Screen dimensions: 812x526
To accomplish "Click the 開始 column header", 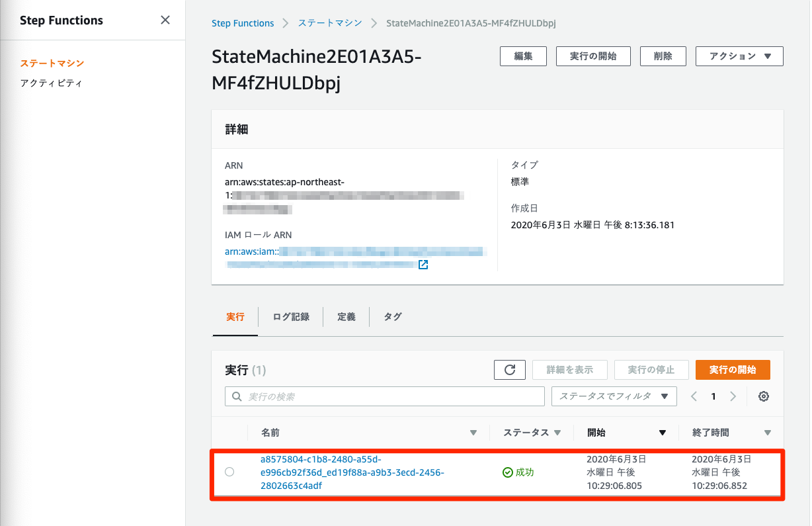I will 596,433.
